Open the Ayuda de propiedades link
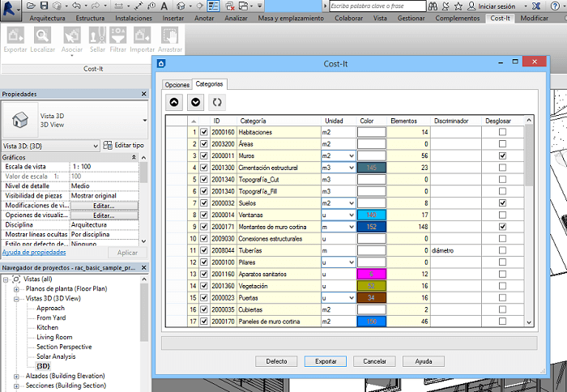567x392 pixels. coord(34,253)
